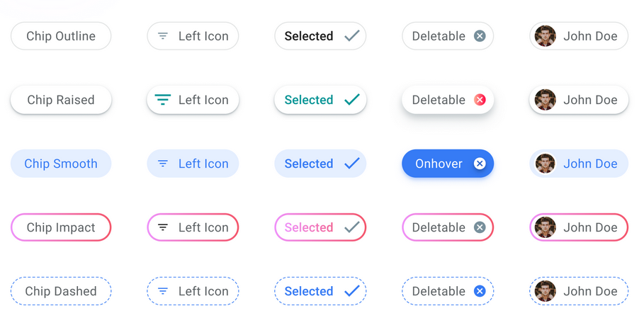The image size is (644, 318).
Task: Click the blue X on dashed Deletable chip
Action: click(480, 291)
